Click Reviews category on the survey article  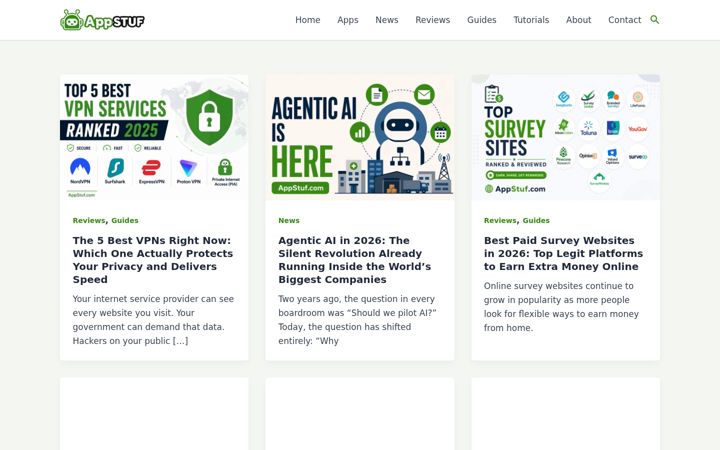[501, 220]
